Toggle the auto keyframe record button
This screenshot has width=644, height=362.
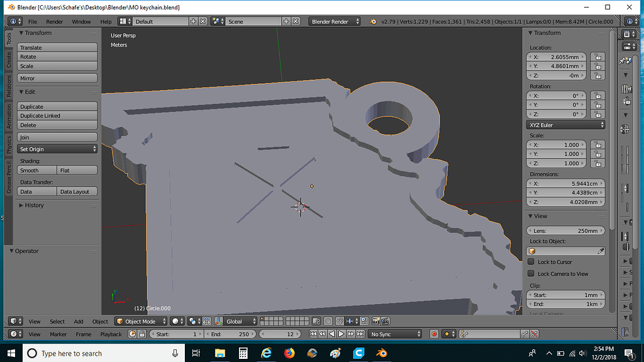(434, 334)
